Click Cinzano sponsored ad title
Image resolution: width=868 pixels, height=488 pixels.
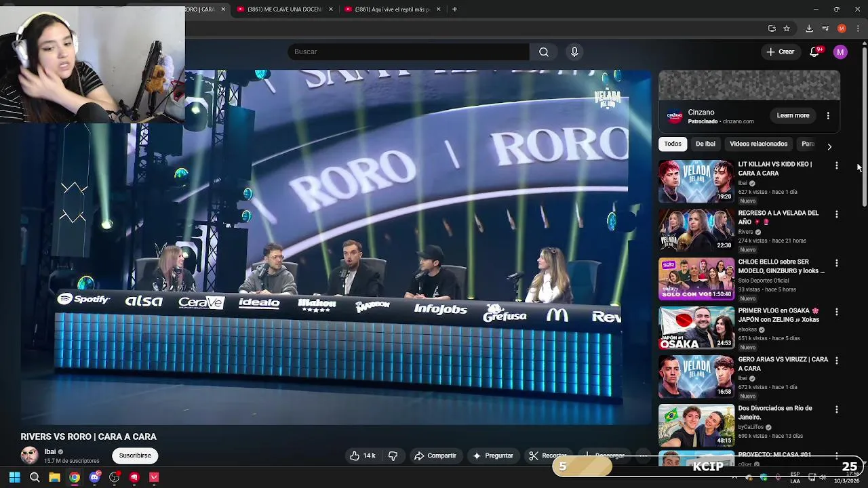pyautogui.click(x=701, y=113)
